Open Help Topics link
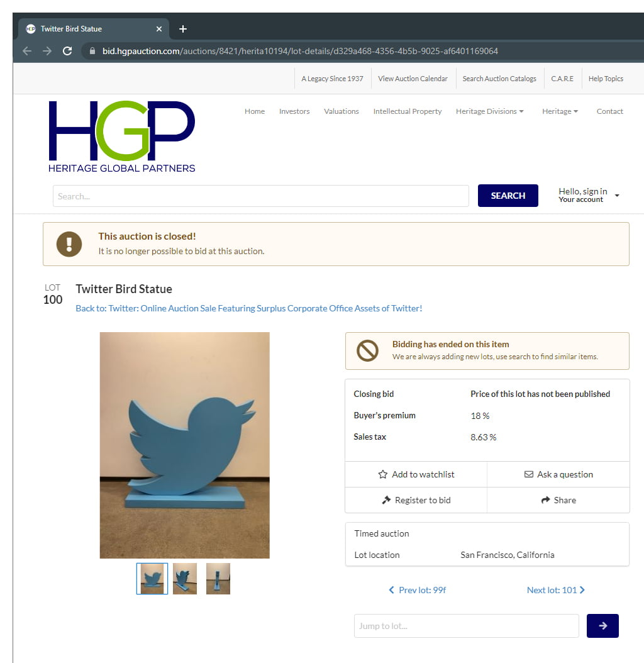 (606, 79)
